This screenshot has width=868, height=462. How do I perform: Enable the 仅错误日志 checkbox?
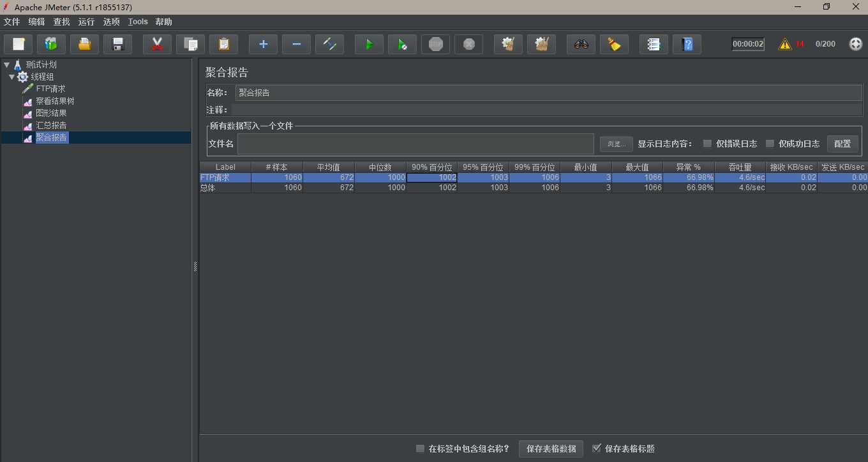click(707, 144)
